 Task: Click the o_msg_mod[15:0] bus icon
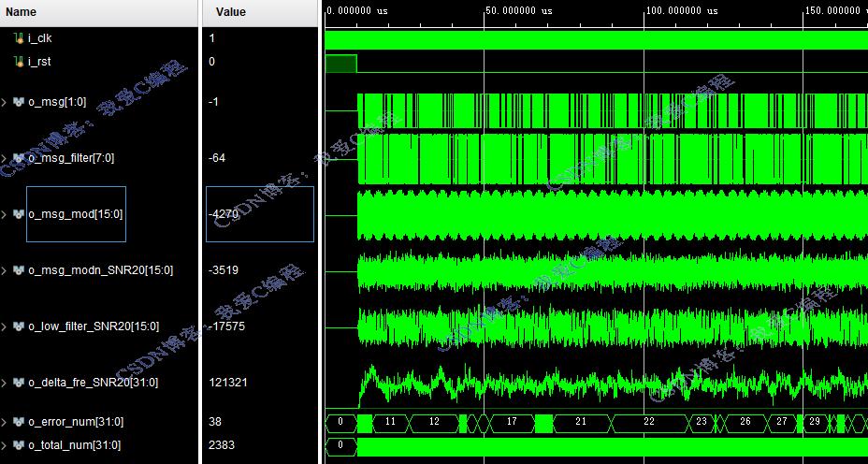tap(19, 214)
